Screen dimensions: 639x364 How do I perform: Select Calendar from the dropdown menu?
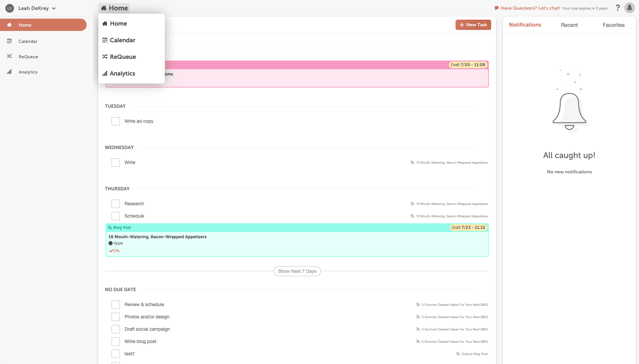(x=122, y=40)
